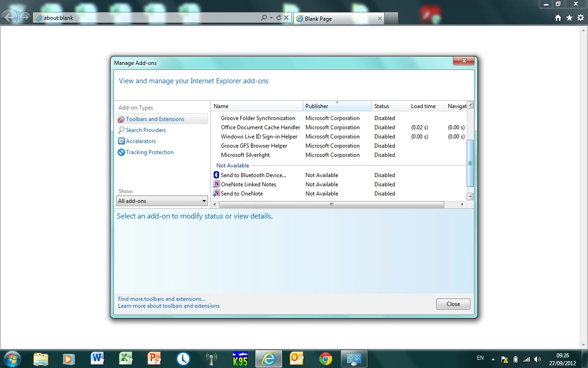Click the IE Back navigation arrow

click(x=10, y=18)
